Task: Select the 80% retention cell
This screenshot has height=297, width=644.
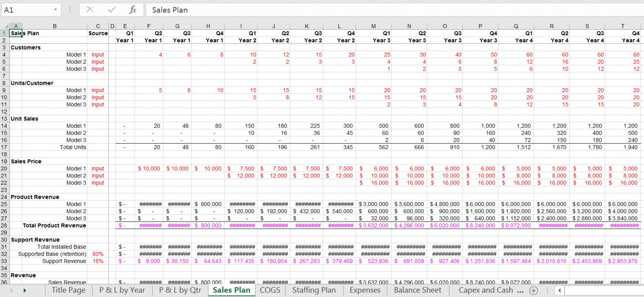Action: pyautogui.click(x=98, y=254)
